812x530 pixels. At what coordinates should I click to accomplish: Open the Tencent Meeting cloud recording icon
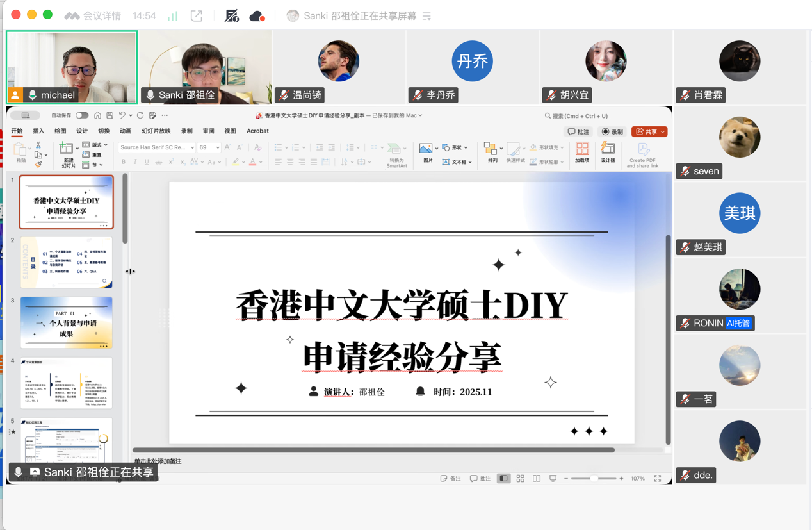[x=257, y=16]
